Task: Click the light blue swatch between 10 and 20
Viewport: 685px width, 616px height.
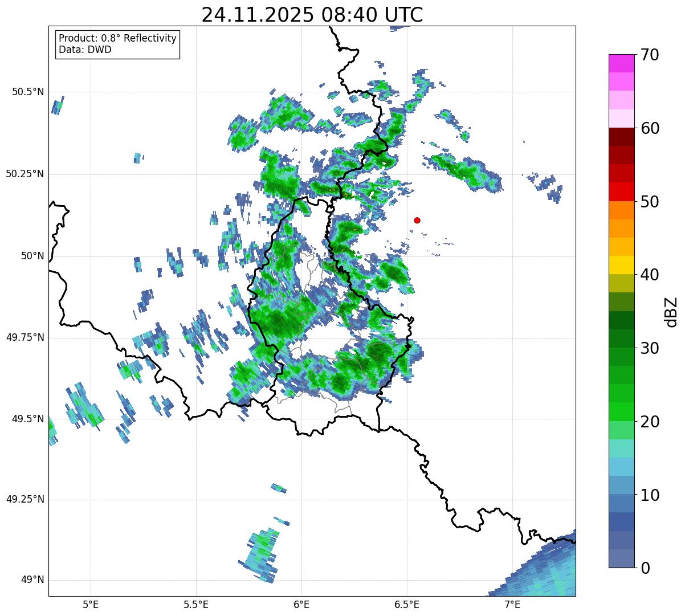Action: pos(622,467)
